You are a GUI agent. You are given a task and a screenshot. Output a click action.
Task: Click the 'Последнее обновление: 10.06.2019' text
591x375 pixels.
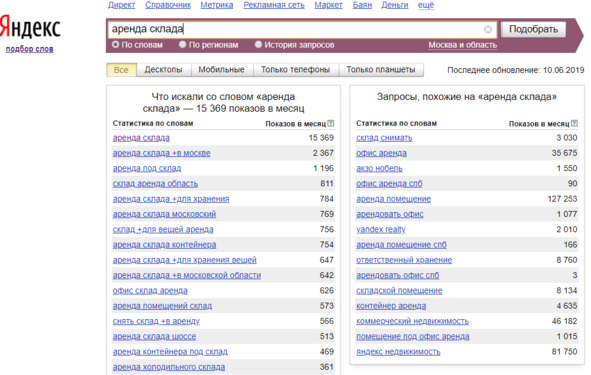click(516, 70)
